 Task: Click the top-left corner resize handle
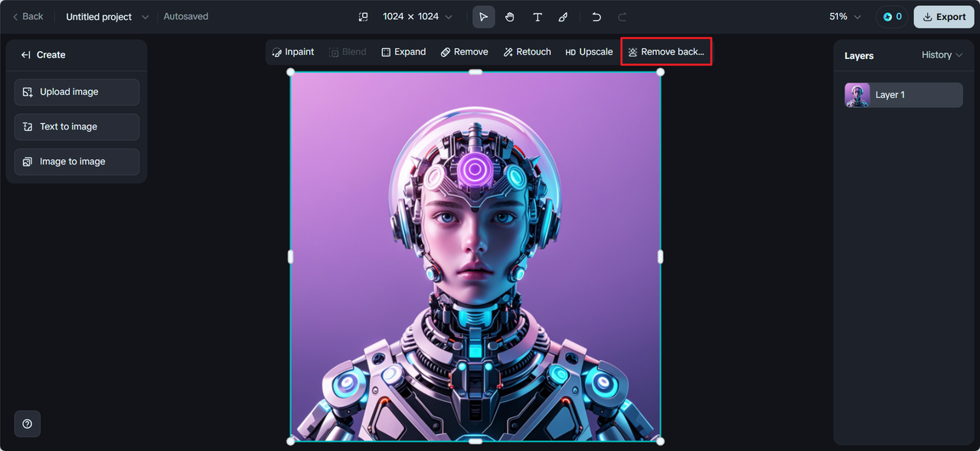click(x=291, y=72)
